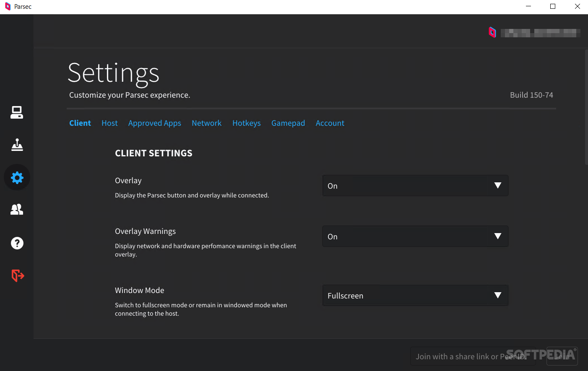This screenshot has height=371, width=588.
Task: Click the 'CLIENT SETTINGS' heading
Action: 154,153
